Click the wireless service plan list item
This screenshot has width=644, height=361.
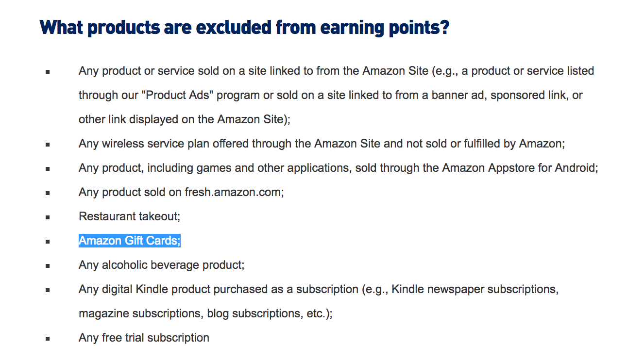click(x=322, y=144)
